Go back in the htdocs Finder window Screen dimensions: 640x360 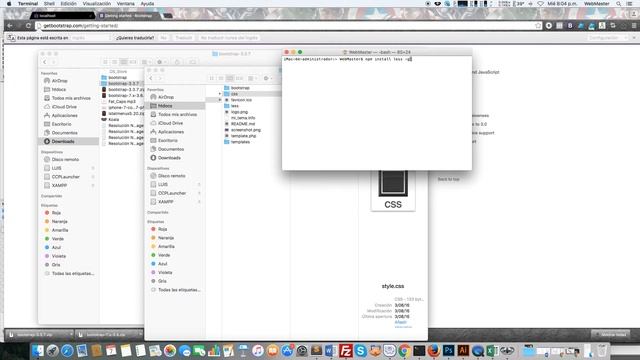151,78
